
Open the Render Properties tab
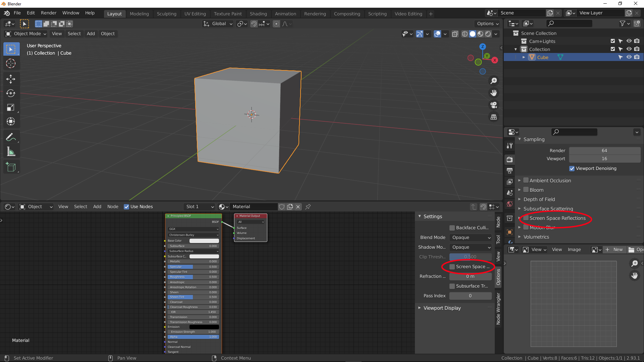509,160
